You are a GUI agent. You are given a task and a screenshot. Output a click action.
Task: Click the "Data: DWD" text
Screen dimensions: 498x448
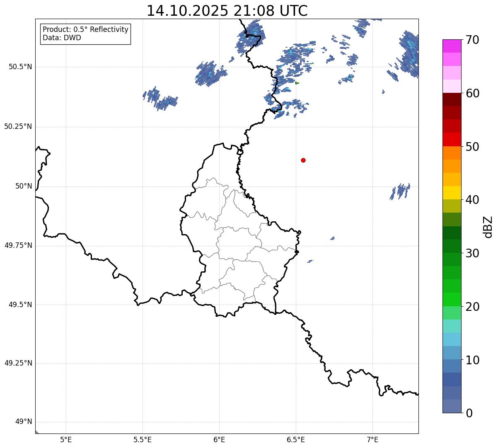62,38
